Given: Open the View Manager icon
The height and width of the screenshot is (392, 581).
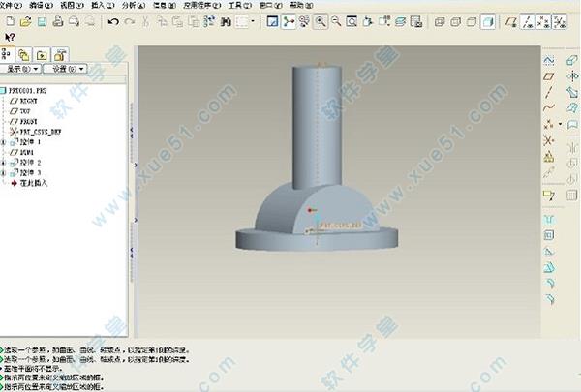Looking at the screenshot, I should pyautogui.click(x=416, y=22).
